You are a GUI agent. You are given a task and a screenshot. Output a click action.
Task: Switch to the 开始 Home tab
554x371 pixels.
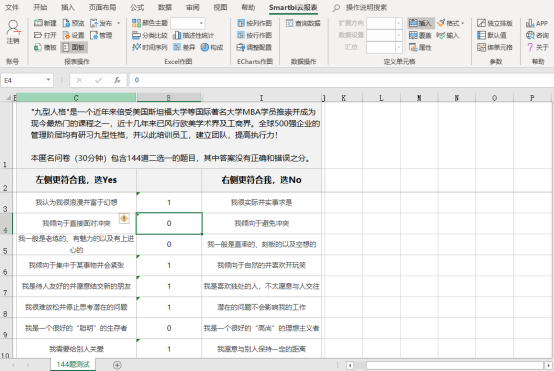point(40,7)
